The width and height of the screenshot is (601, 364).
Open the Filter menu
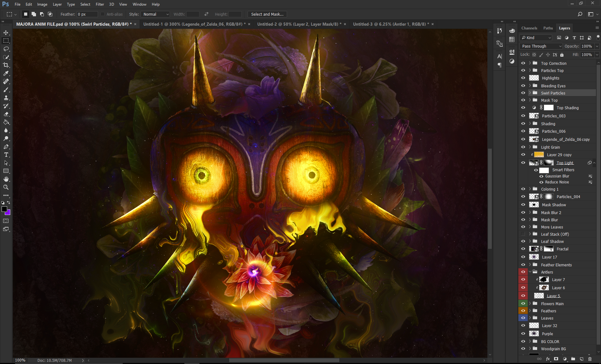(x=100, y=4)
